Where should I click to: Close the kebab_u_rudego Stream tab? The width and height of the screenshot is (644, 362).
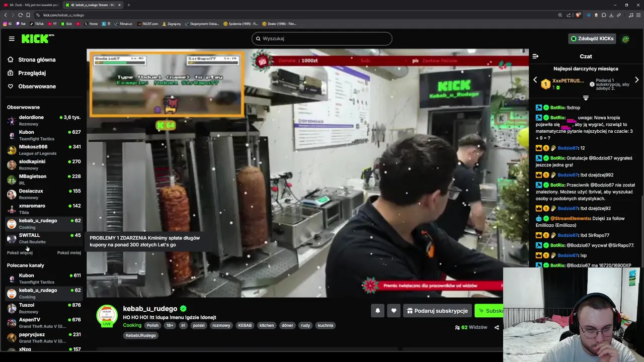click(x=119, y=5)
